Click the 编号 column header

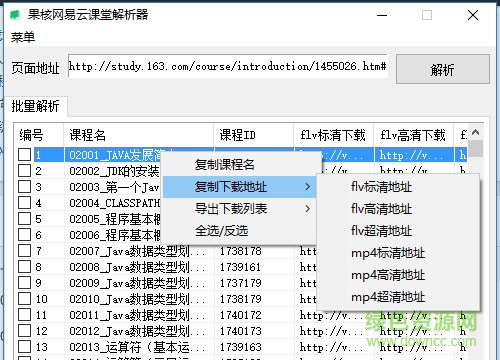[39, 135]
